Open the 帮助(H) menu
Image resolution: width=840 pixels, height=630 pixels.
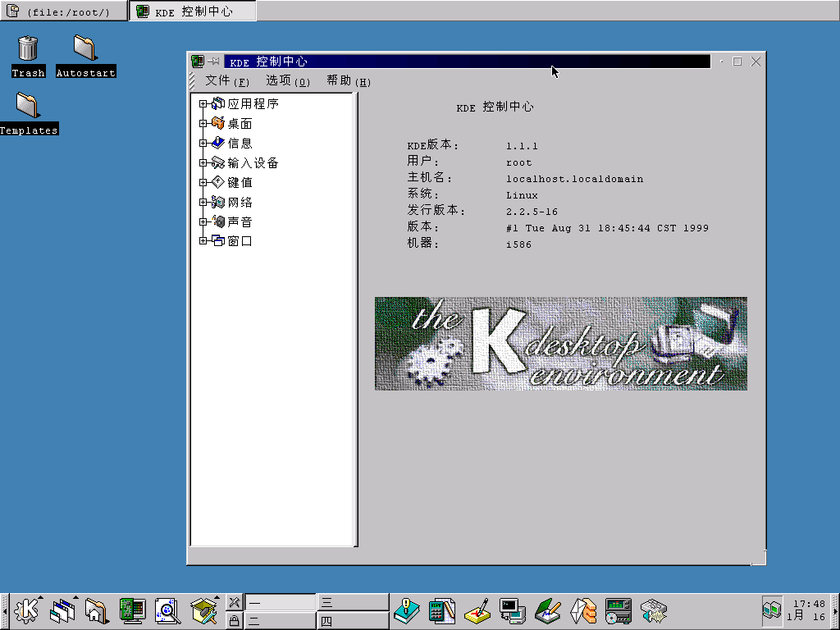click(x=349, y=81)
